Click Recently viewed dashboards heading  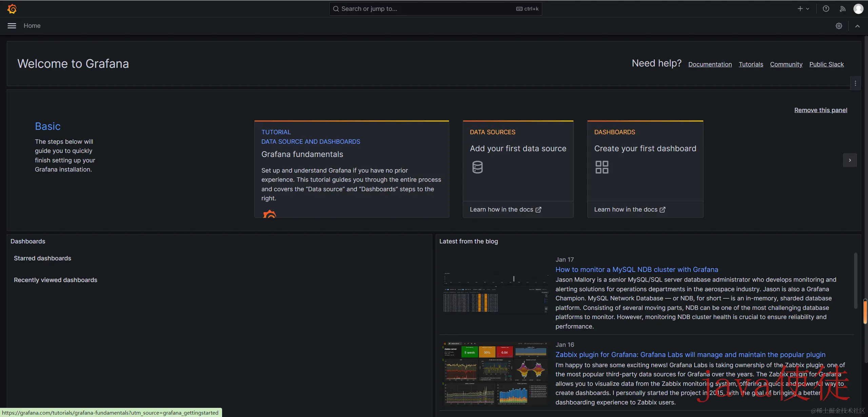coord(56,280)
